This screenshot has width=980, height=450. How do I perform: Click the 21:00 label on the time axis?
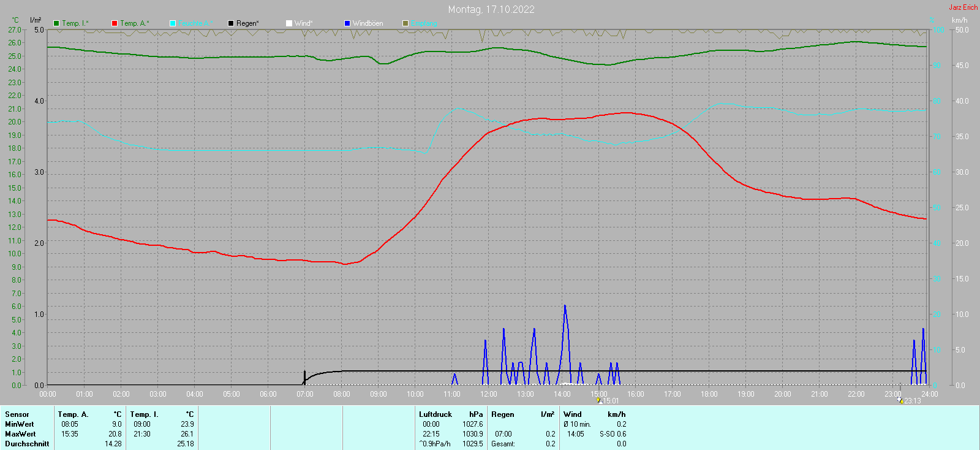[x=820, y=394]
